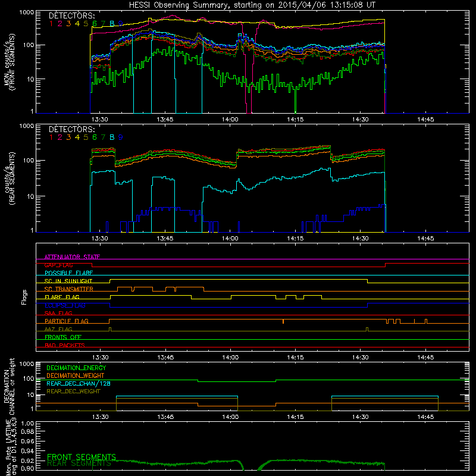Click detector number 1 in the rear segments legend
Viewport: 476px width, 476px height.
(x=51, y=137)
